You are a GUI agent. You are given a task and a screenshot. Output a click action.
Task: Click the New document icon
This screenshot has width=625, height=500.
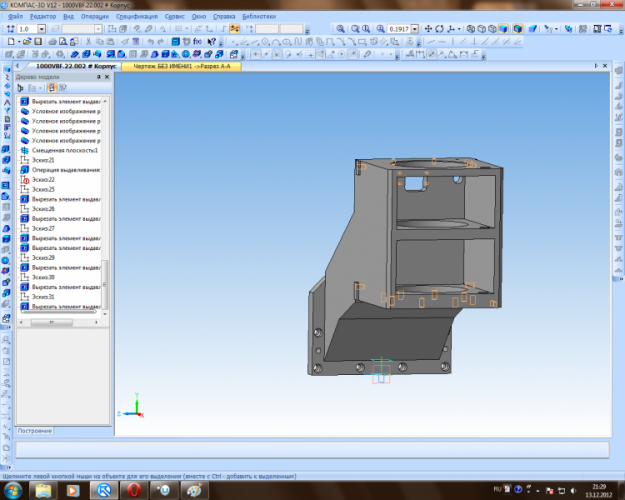click(10, 42)
